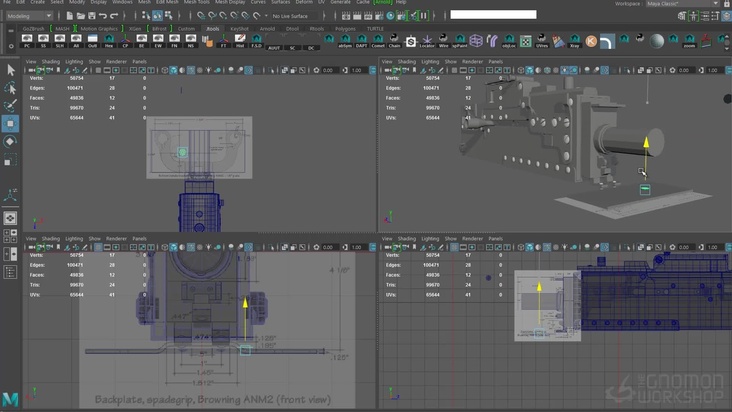Pick the Paint Selection tool

point(10,105)
